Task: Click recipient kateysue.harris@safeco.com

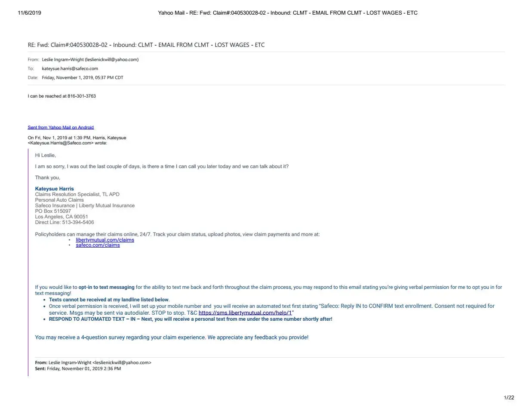Action: [70, 69]
